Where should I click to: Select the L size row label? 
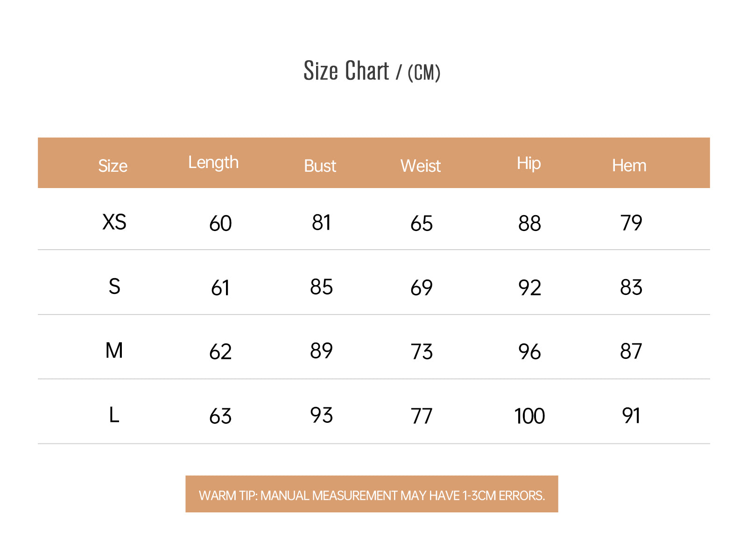click(x=114, y=415)
